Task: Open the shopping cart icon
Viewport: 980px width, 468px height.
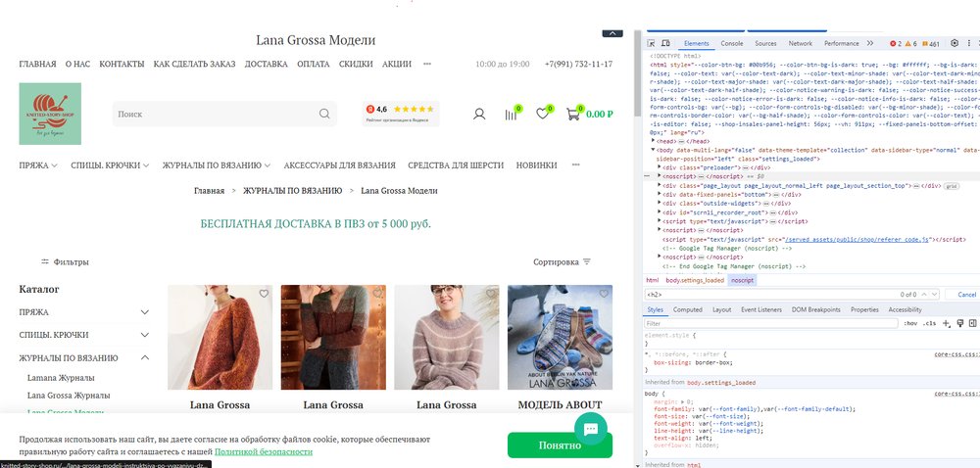Action: (572, 115)
